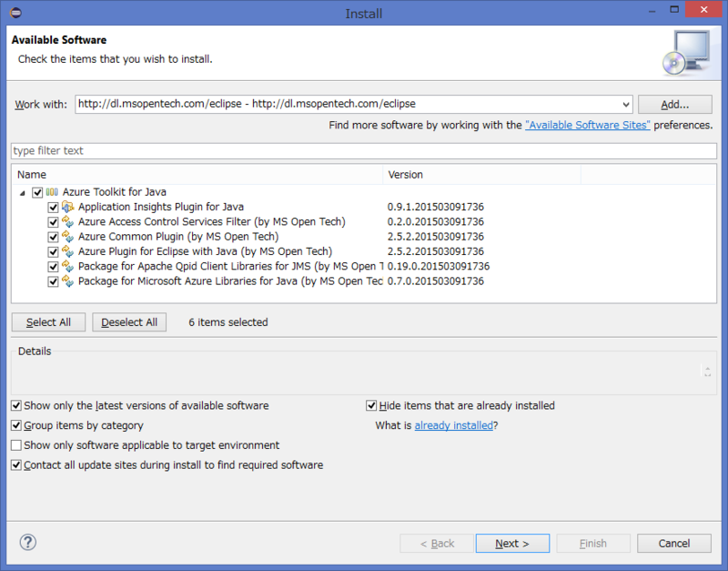Click the Details area scroll stepper
The width and height of the screenshot is (728, 571).
pos(707,371)
